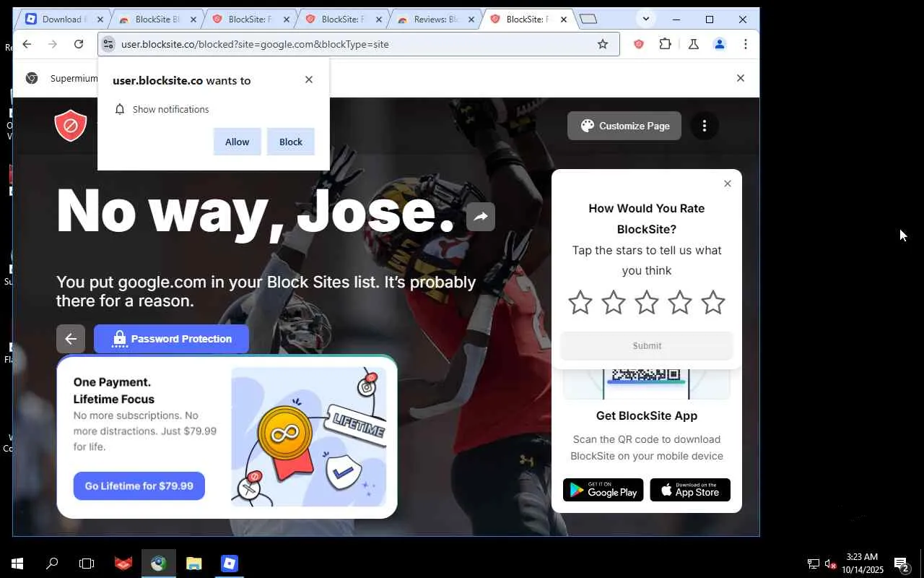The image size is (924, 578).
Task: Close the BlockSite rating card
Action: point(728,184)
